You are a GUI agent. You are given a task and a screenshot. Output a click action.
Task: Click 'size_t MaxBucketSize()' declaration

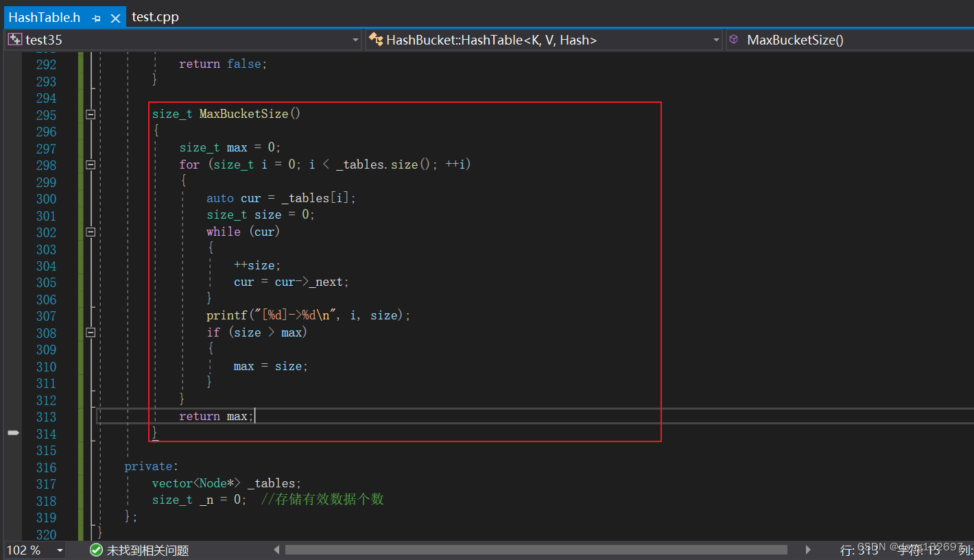226,114
